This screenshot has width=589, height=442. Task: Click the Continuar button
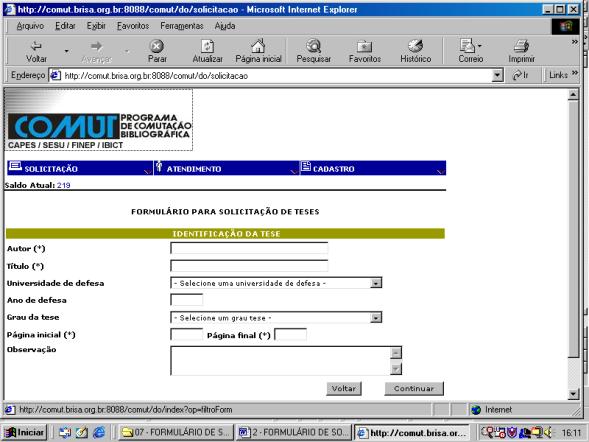(414, 389)
